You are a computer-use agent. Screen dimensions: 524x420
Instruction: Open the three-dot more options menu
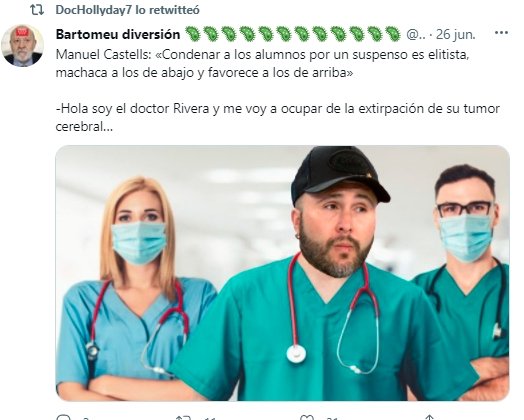pos(501,33)
